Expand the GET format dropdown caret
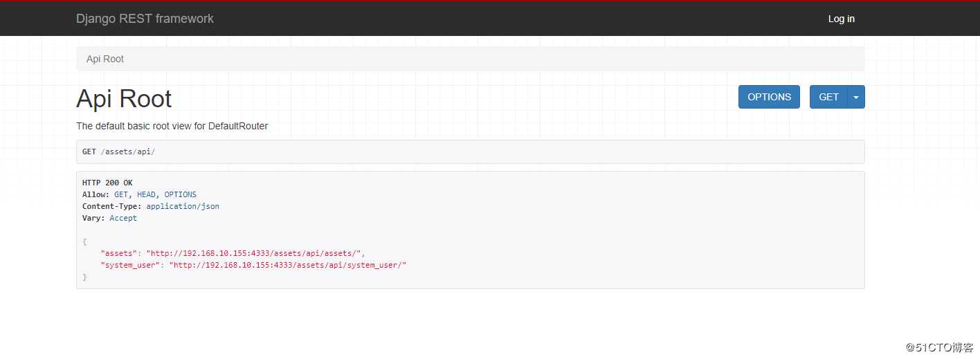 point(856,97)
